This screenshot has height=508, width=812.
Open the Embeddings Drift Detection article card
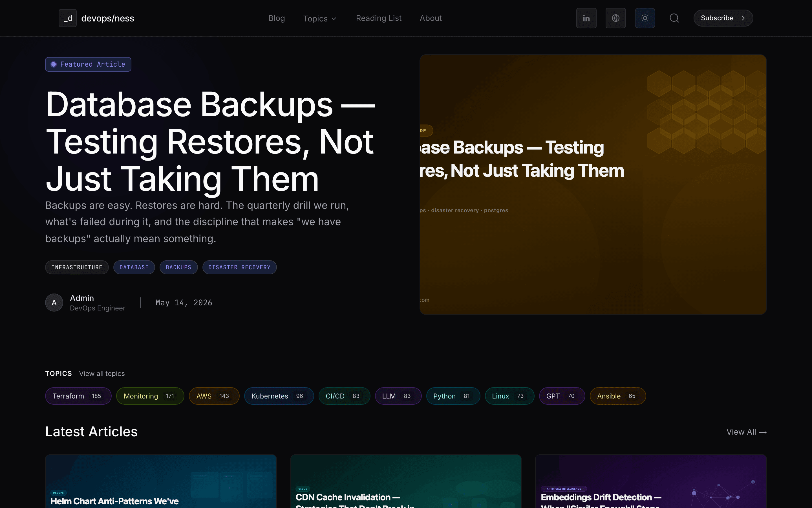[x=651, y=481]
